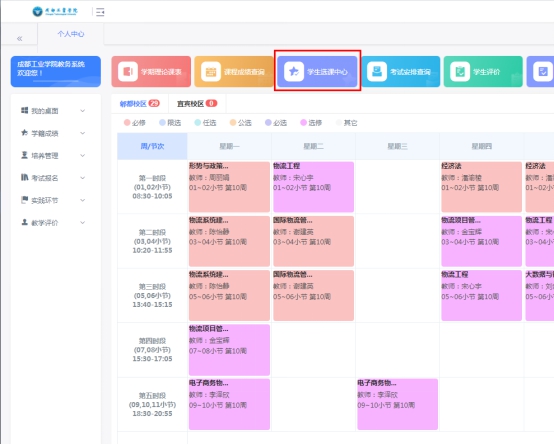Click the 第一时段 08:30-10:05 row label
554x445 pixels.
point(152,187)
